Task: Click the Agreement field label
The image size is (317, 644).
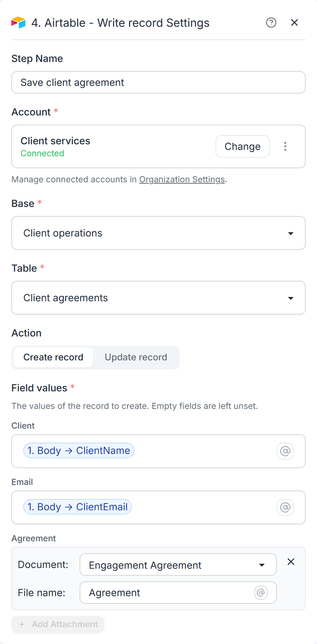Action: pyautogui.click(x=34, y=538)
